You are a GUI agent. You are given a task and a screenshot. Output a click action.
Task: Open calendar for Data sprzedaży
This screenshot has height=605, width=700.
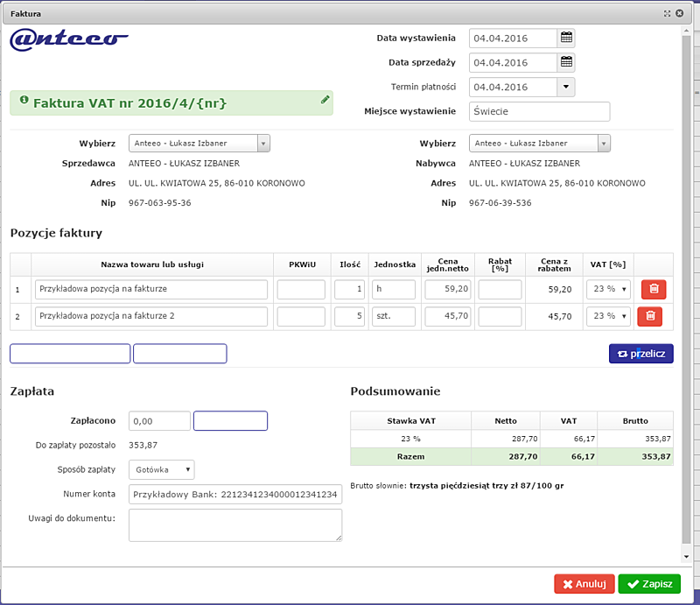pyautogui.click(x=566, y=62)
